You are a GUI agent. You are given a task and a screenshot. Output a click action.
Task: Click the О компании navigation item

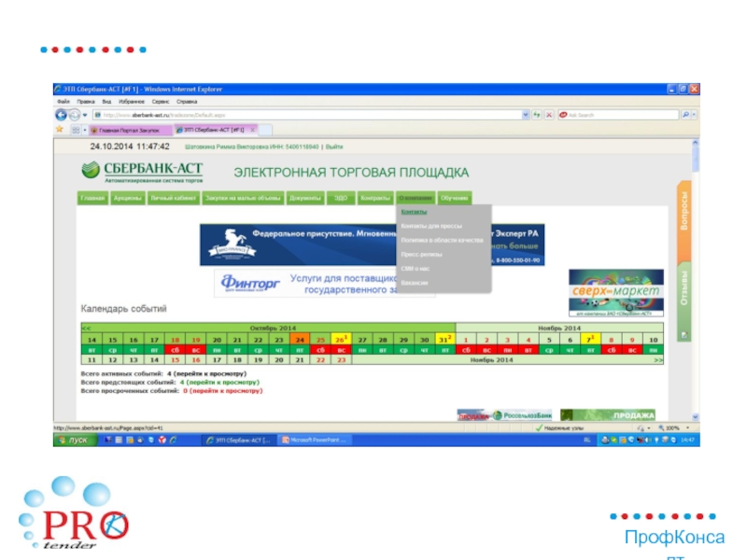pyautogui.click(x=416, y=198)
